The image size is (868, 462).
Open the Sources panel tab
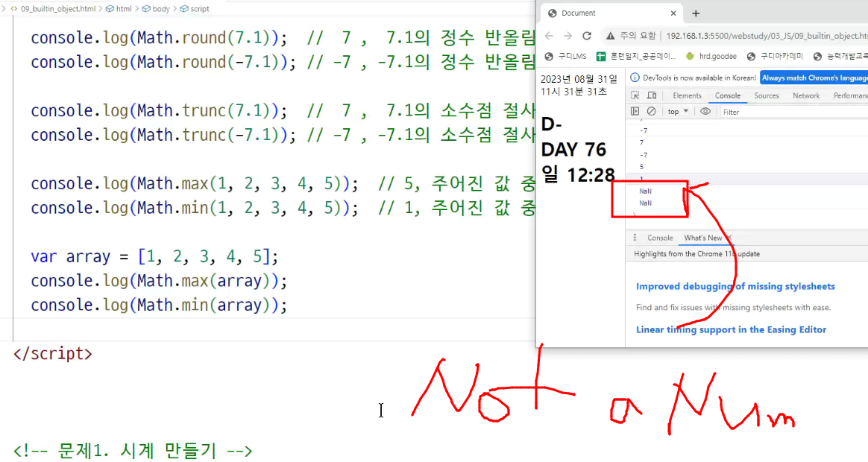coord(766,95)
